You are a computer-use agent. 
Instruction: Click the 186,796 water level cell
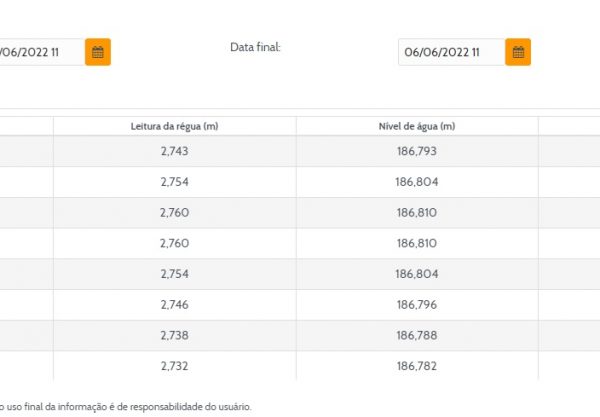point(417,305)
